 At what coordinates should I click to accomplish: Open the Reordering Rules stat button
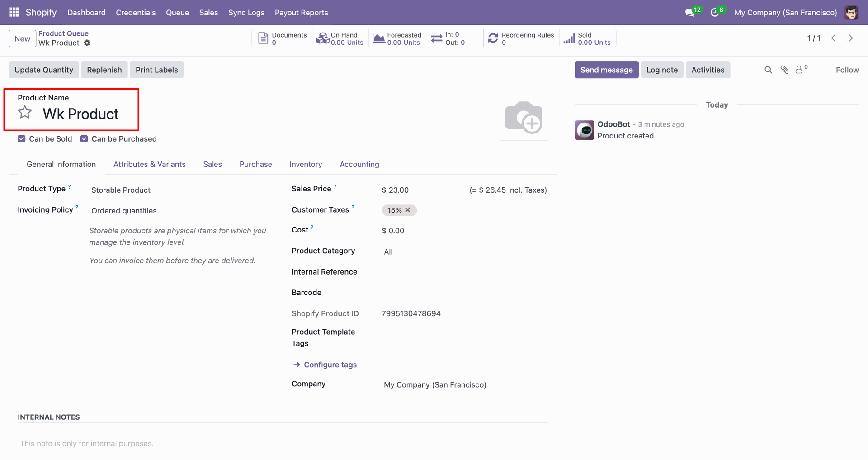coord(521,38)
